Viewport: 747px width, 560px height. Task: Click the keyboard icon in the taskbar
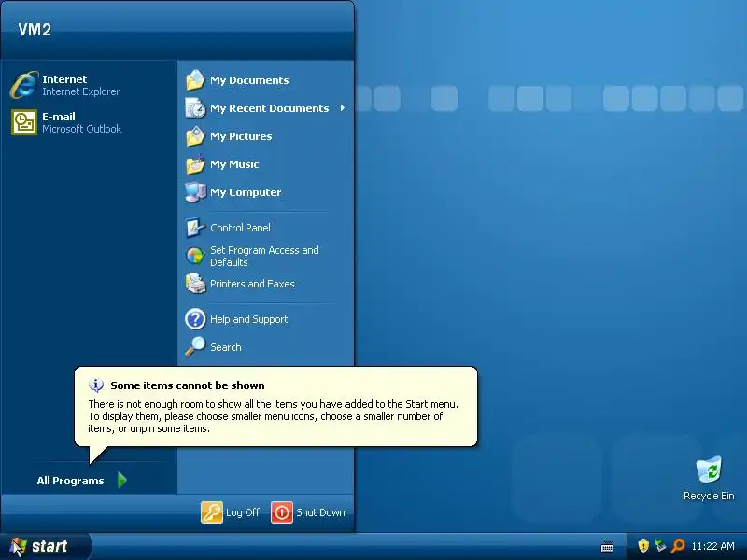point(607,546)
